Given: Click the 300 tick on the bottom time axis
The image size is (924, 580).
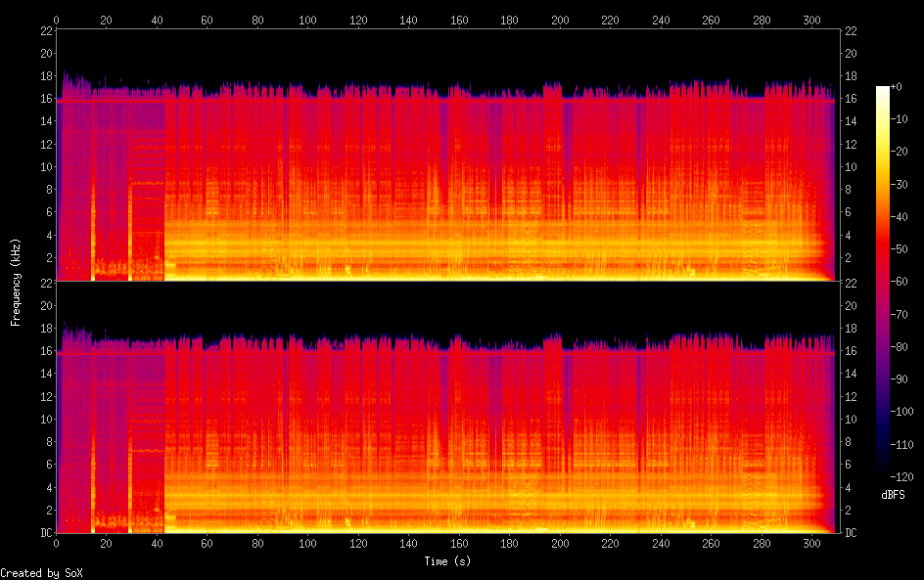Looking at the screenshot, I should (x=811, y=543).
